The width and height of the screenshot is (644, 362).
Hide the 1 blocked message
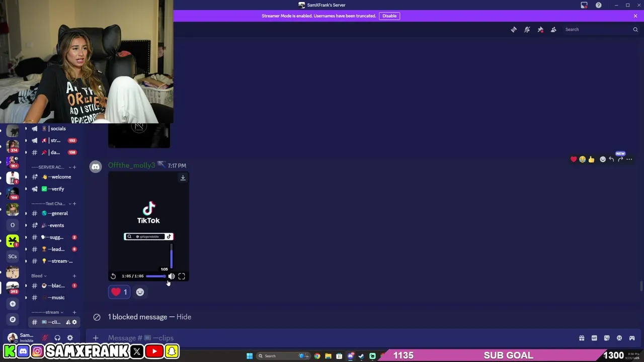pos(184,317)
